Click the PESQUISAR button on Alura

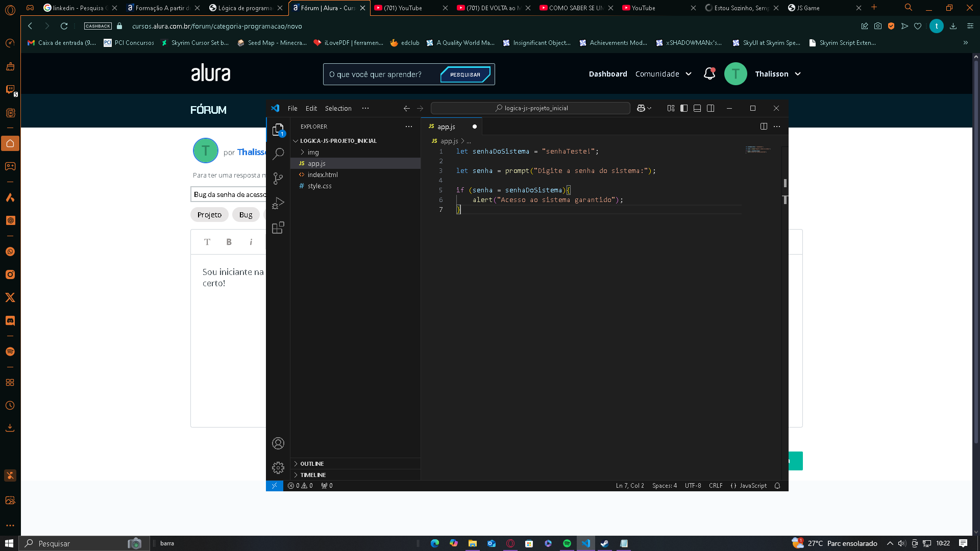[465, 74]
